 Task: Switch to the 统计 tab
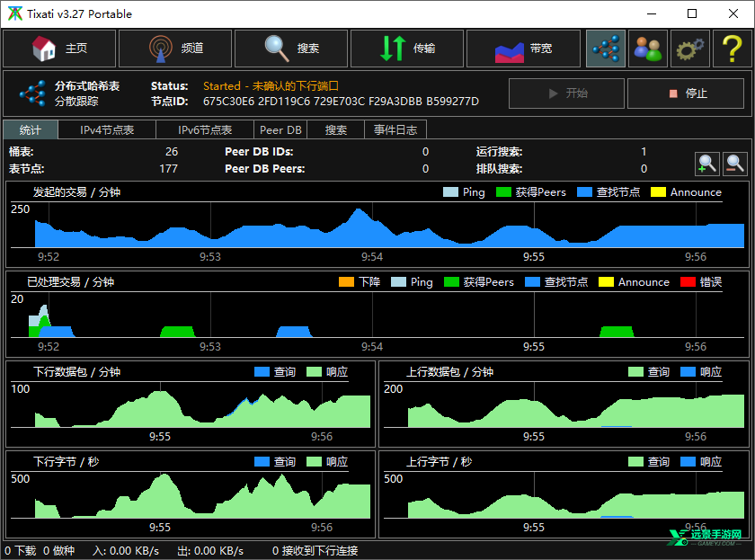(31, 130)
